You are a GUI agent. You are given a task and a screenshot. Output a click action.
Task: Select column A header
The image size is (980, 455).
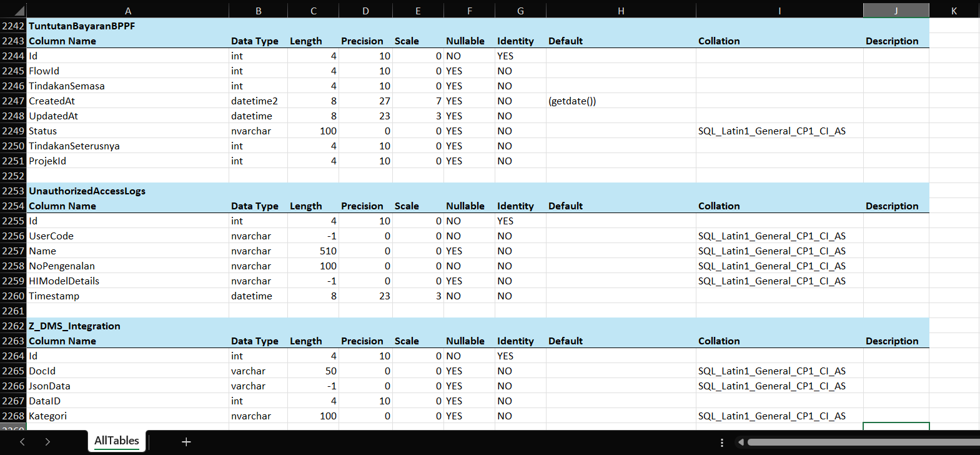click(127, 11)
